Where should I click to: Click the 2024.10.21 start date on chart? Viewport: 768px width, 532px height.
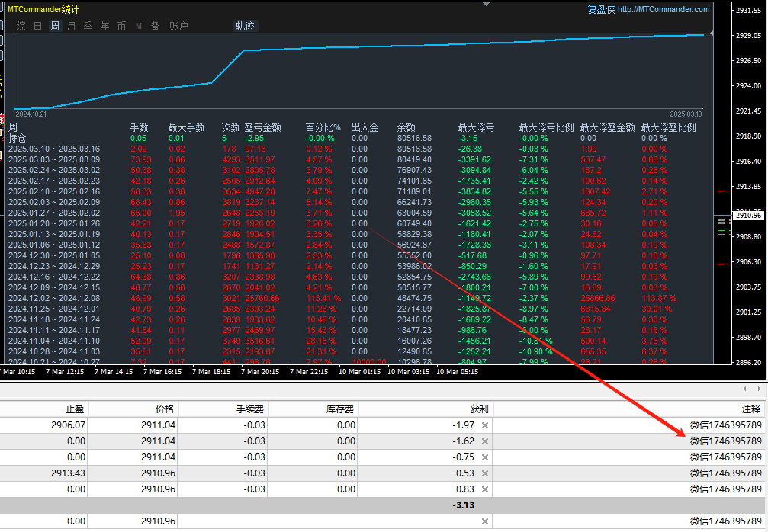(x=31, y=114)
